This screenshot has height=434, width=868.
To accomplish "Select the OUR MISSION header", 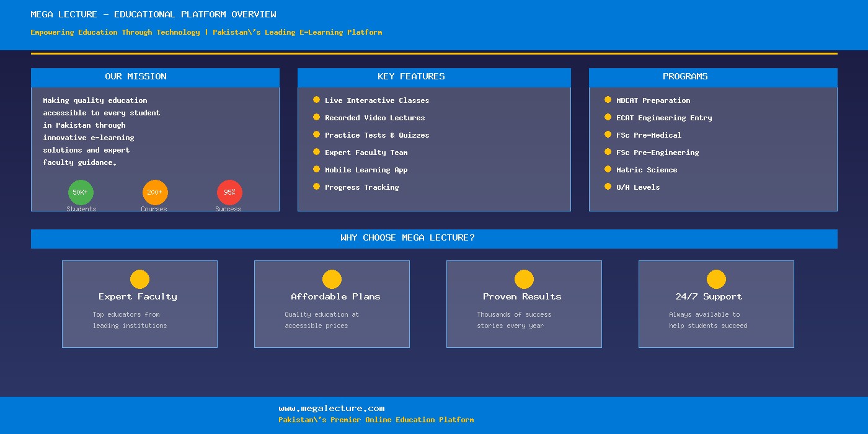I will [x=155, y=77].
